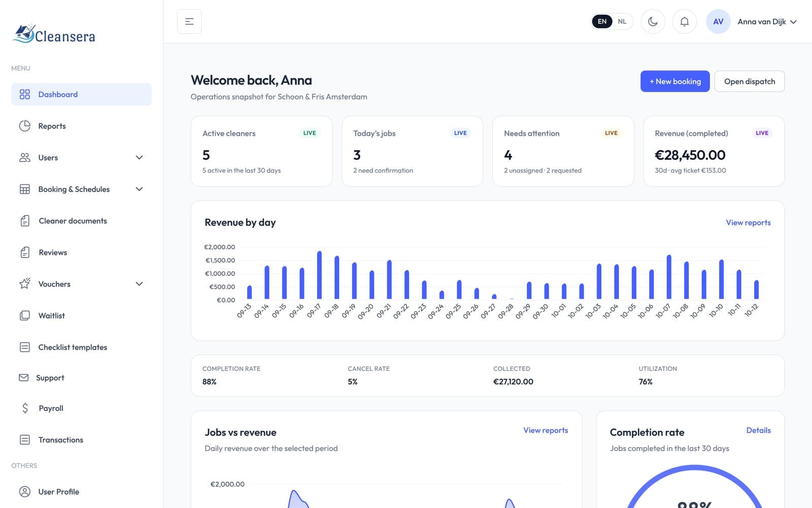
Task: Click the Support envelope icon
Action: point(23,377)
